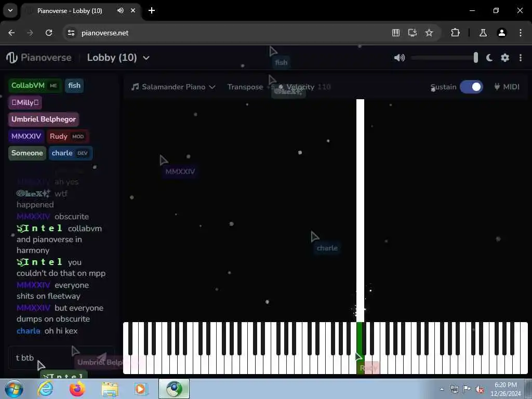This screenshot has width=532, height=399.
Task: Open the Action Center flag icon
Action: coord(467,390)
